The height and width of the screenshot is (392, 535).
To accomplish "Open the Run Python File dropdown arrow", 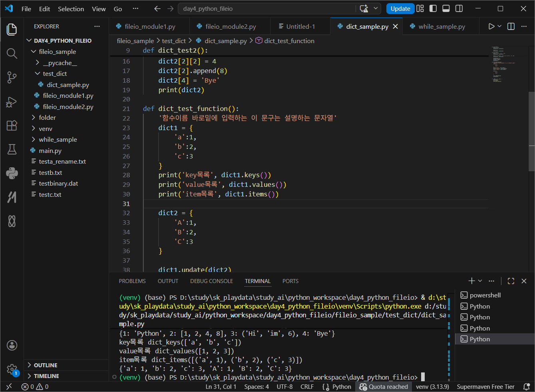I will point(499,26).
